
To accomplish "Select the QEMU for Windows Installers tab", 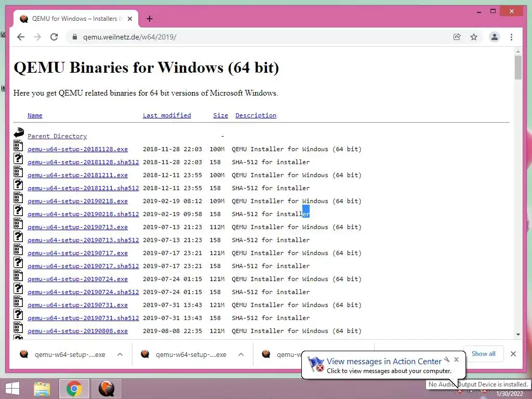I will 76,19.
